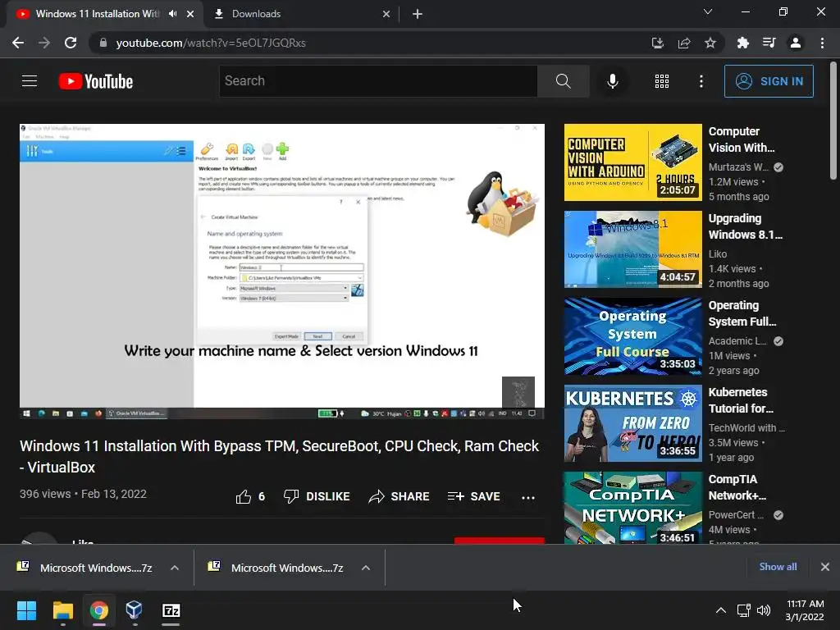This screenshot has width=840, height=630.
Task: Open the 'Computer Vision With...' video title
Action: tap(742, 139)
